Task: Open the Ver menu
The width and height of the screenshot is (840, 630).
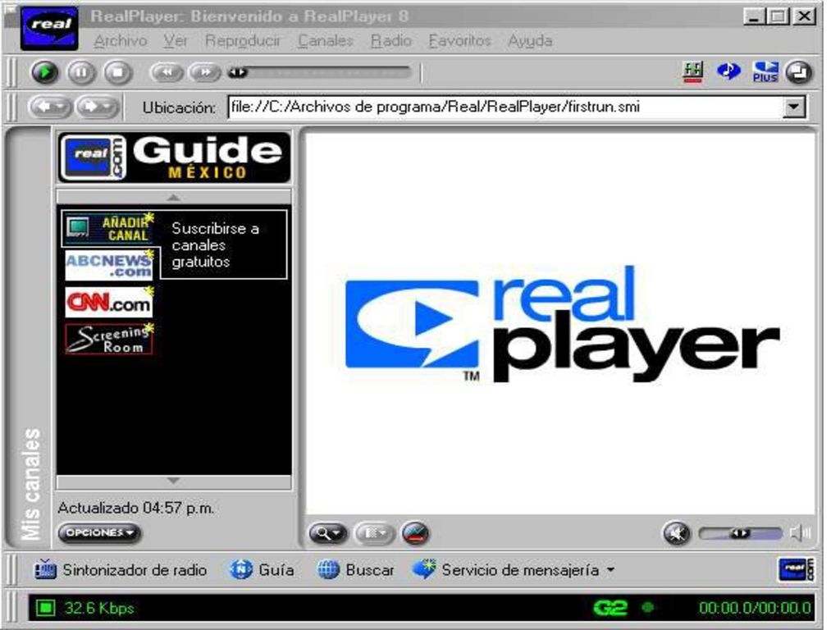Action: [176, 41]
